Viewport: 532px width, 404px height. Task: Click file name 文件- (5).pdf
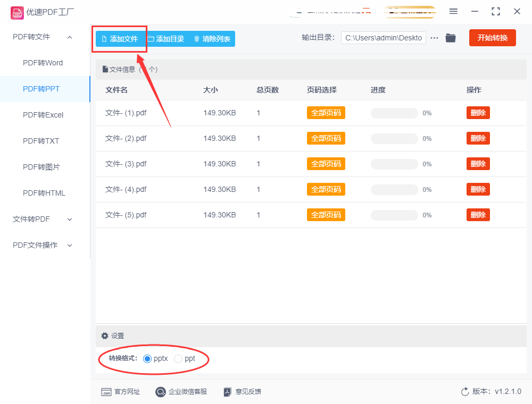point(126,215)
